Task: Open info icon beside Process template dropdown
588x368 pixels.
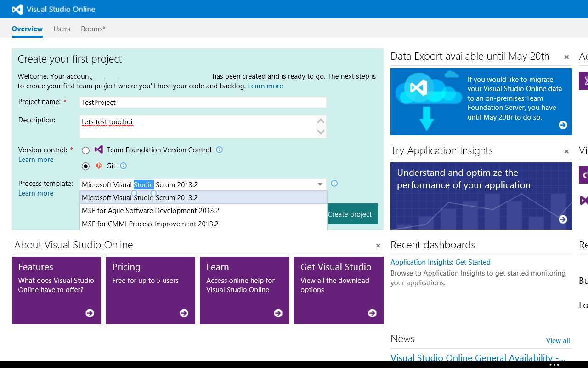Action: (x=334, y=183)
